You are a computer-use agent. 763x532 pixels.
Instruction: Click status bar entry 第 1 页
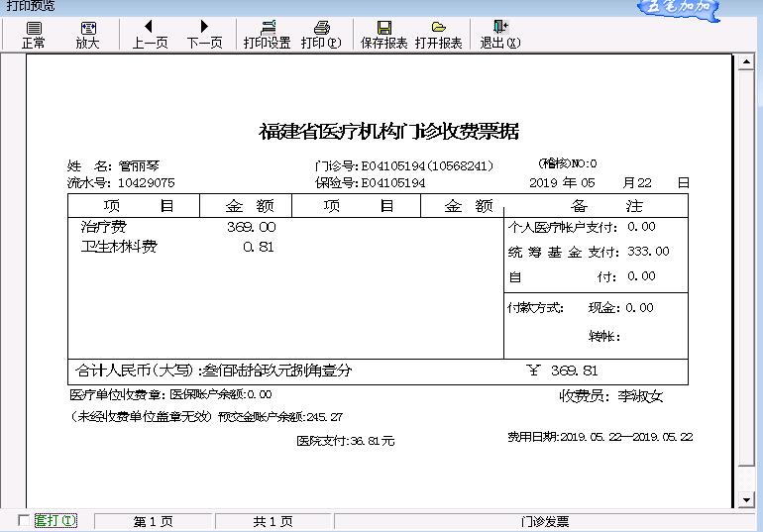(x=154, y=521)
